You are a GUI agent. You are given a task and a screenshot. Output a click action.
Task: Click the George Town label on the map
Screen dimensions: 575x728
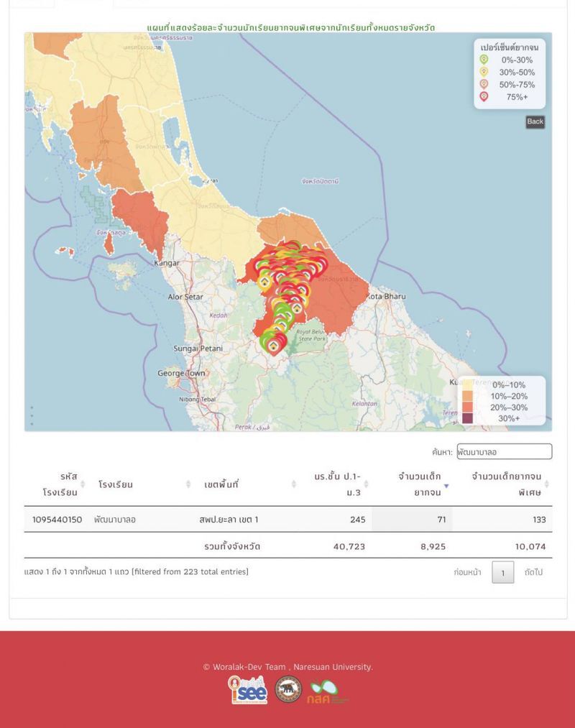181,373
